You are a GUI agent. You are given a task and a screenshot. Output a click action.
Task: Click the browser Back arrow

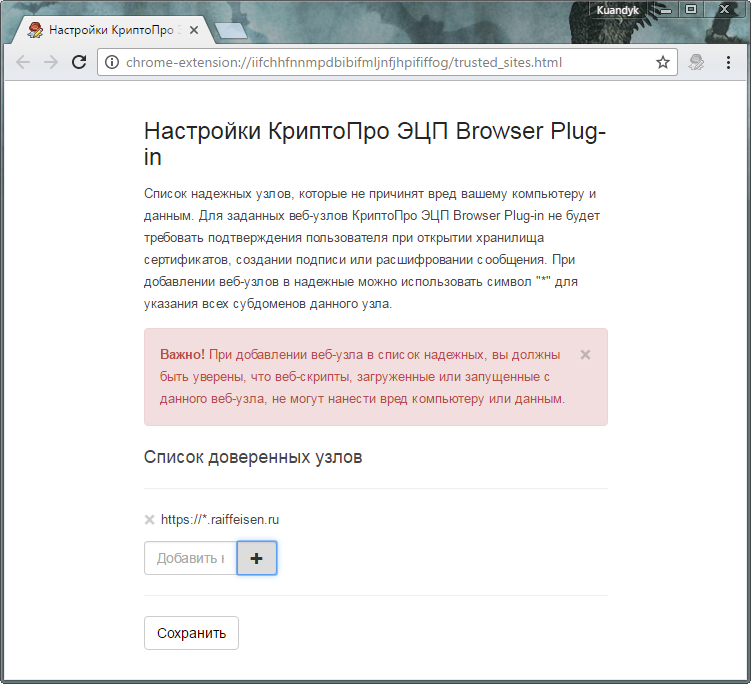(23, 62)
